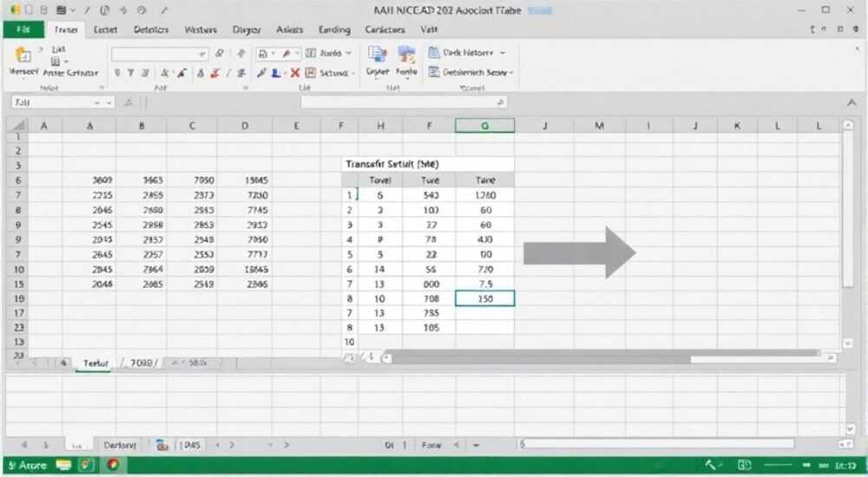868x477 pixels.
Task: Collapse the ribbon using the top-right caret
Action: coord(857,49)
